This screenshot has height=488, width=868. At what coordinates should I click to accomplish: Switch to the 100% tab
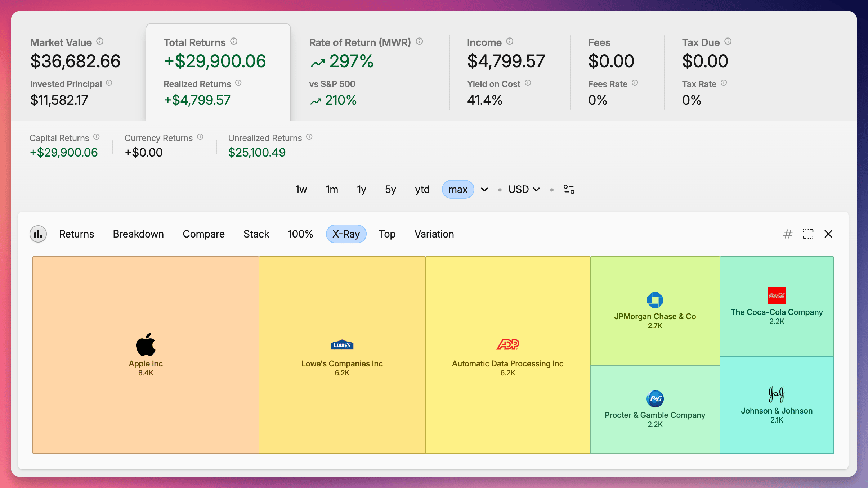point(300,234)
